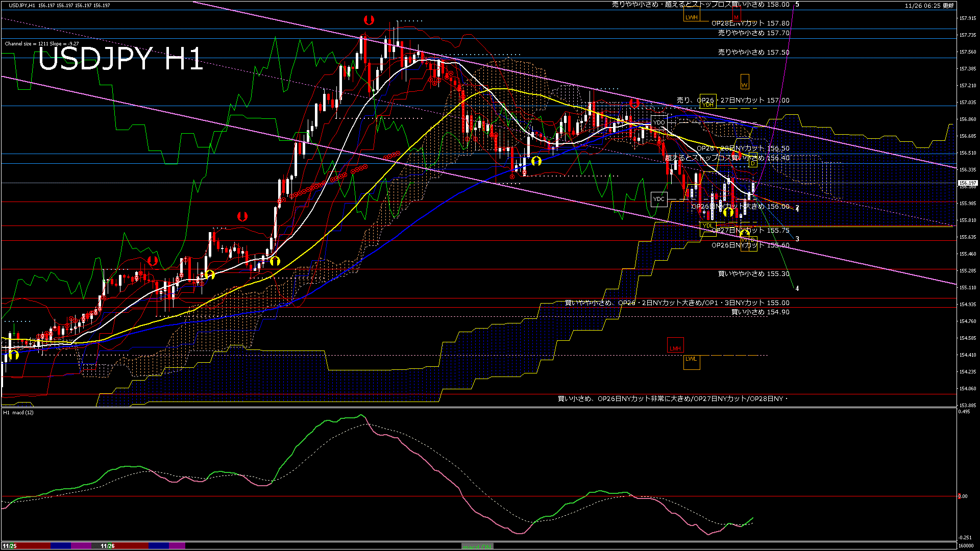
Task: Click blue session segment right after 11/25
Action: 61,546
